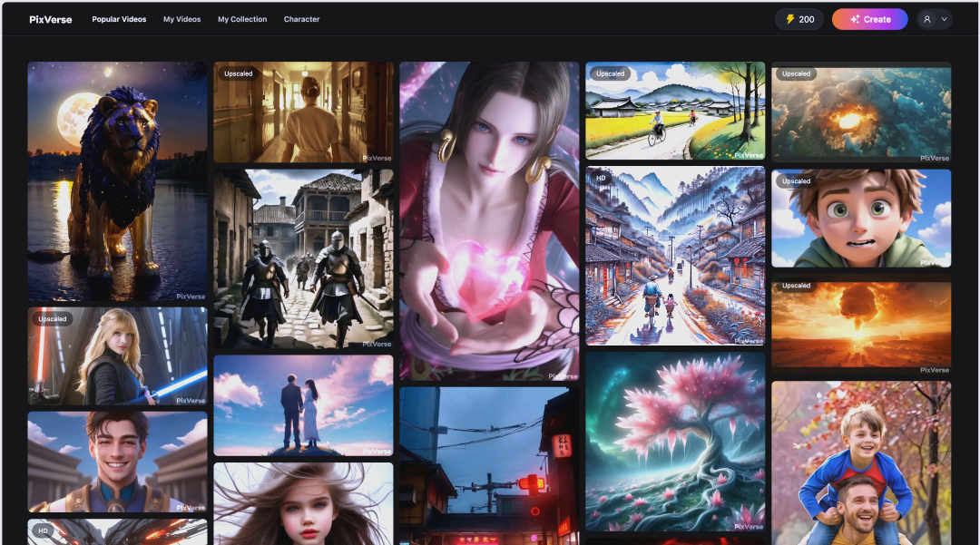Click the PixVerse logo

click(51, 19)
